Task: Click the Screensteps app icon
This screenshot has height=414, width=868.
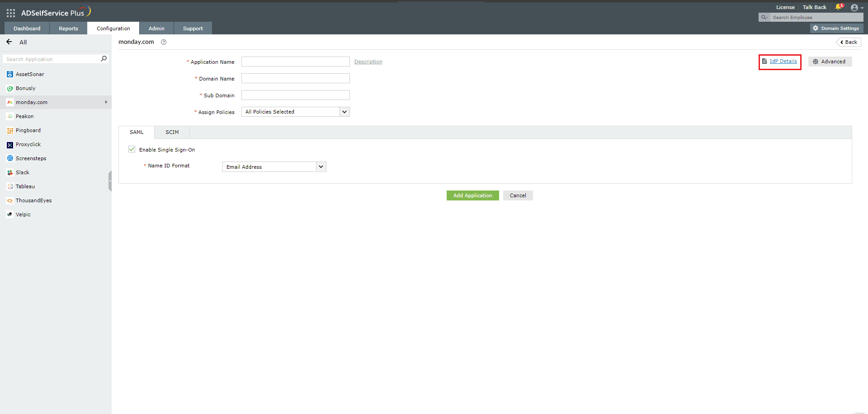Action: [x=10, y=158]
